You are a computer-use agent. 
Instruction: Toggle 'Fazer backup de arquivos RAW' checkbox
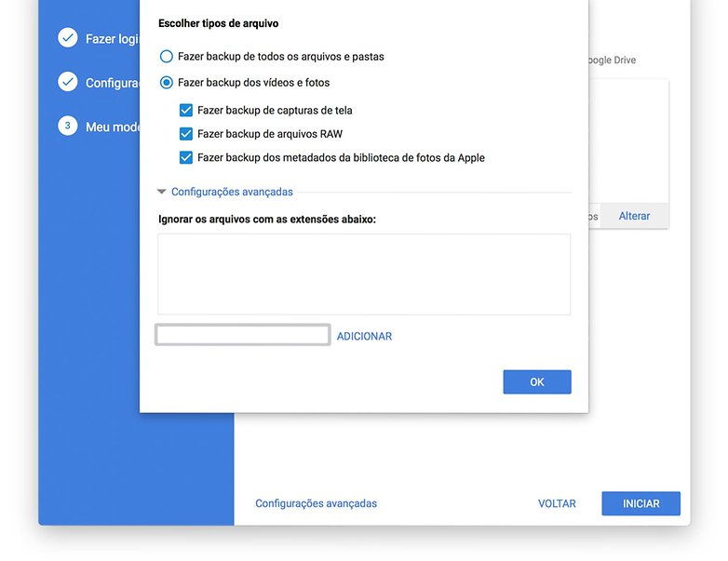185,134
